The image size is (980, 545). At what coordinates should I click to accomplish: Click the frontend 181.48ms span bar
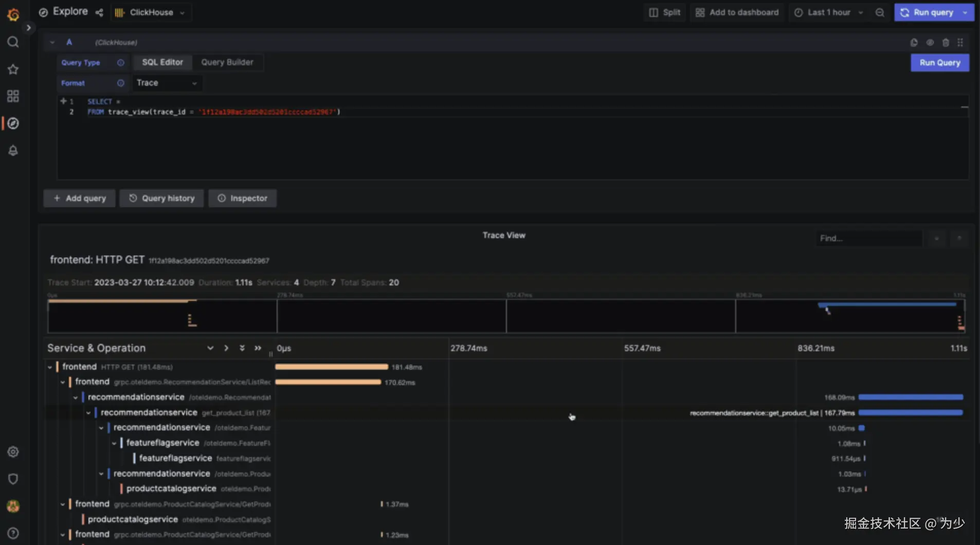(x=332, y=367)
